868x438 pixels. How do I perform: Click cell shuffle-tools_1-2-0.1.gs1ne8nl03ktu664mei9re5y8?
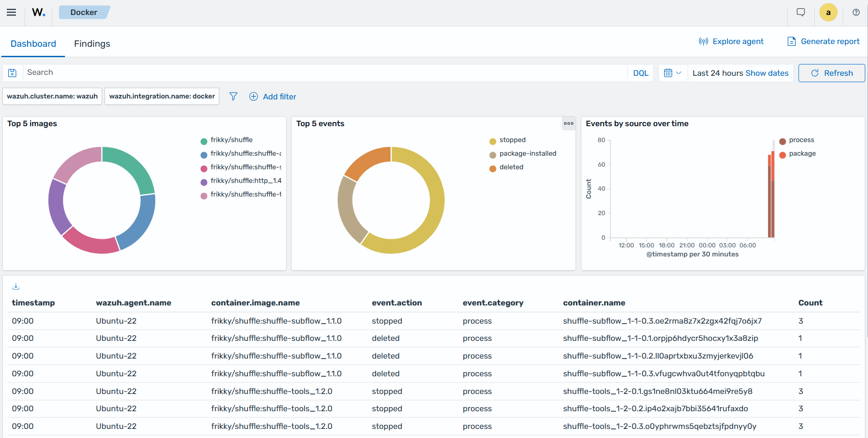pos(658,391)
